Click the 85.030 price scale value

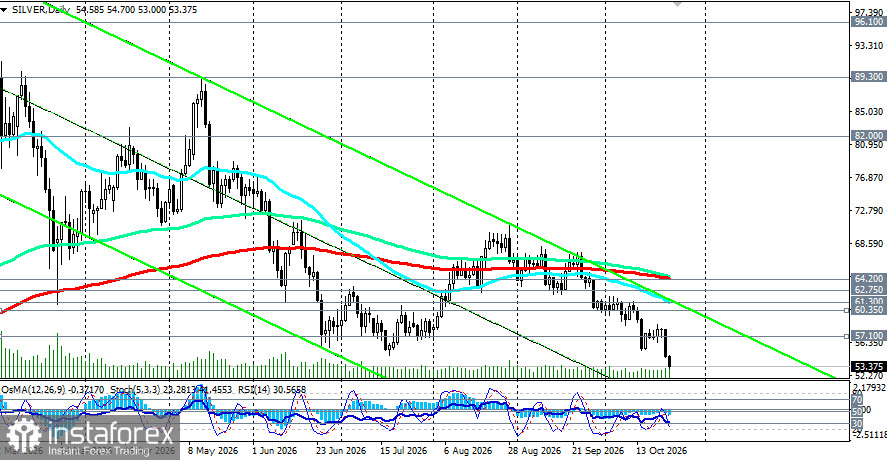pos(868,111)
